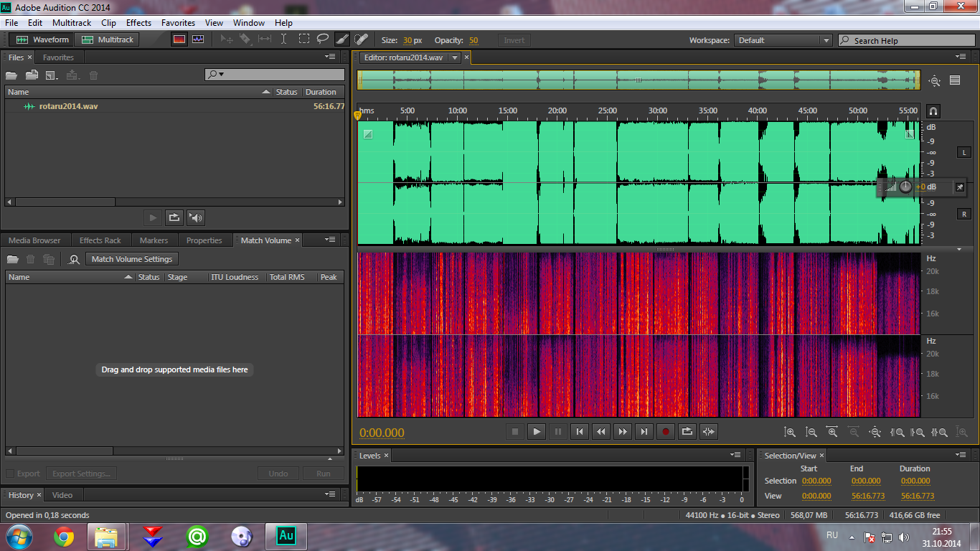The width and height of the screenshot is (980, 551).
Task: Select rotaru2014.wav in the Files list
Action: tap(68, 106)
